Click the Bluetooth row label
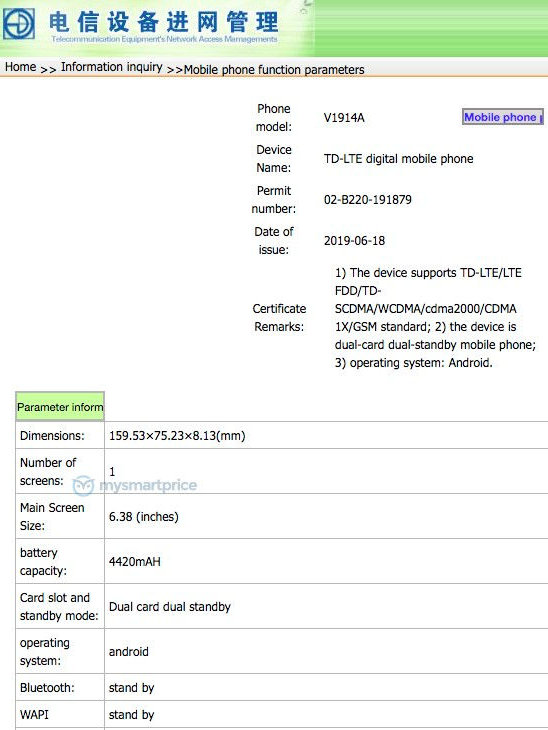The width and height of the screenshot is (548, 730). click(x=47, y=687)
